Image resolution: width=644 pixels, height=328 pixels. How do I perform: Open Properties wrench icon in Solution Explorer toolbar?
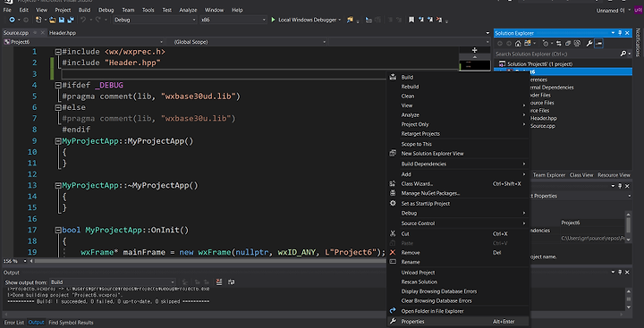tap(589, 44)
